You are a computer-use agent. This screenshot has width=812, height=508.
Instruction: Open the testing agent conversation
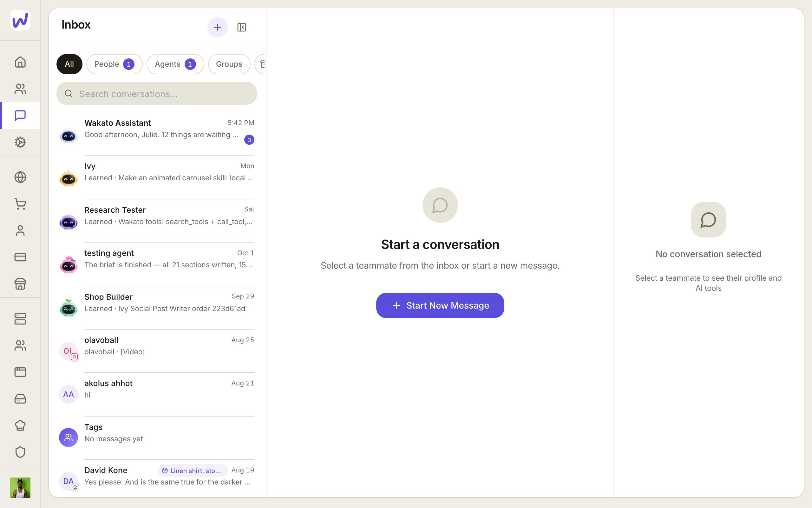pyautogui.click(x=156, y=264)
